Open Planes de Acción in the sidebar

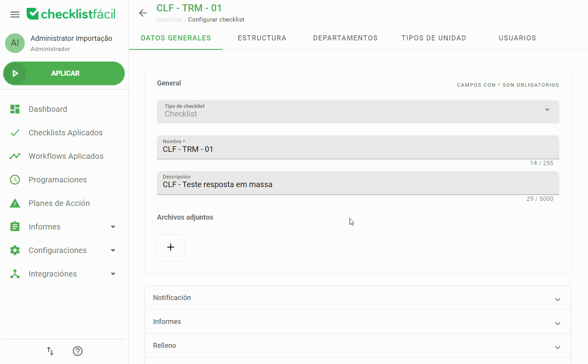tap(59, 203)
